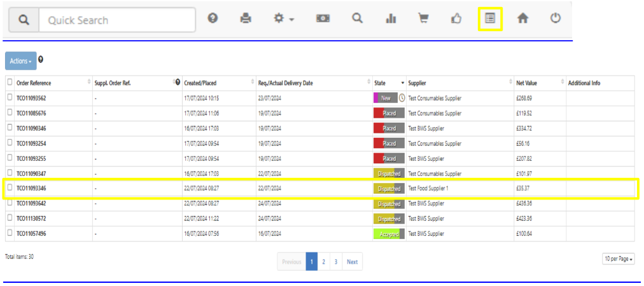Click into the Quick Search field
This screenshot has width=644, height=286.
pos(116,20)
